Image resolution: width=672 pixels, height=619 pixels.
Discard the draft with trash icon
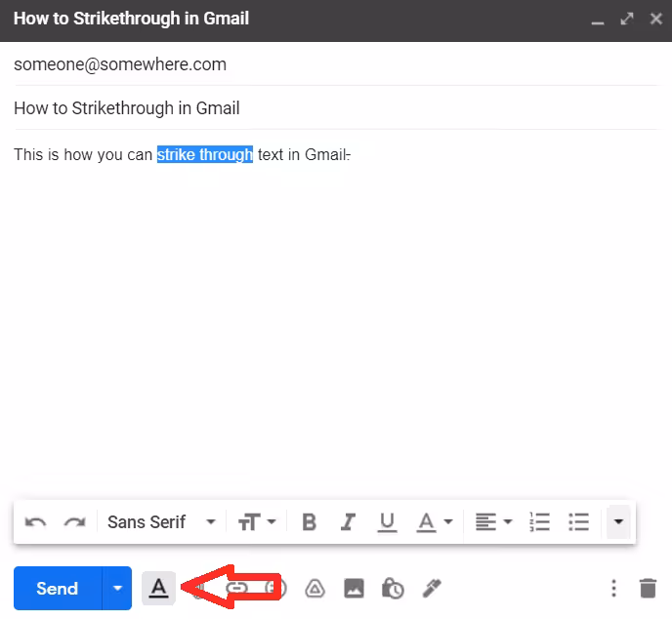(x=648, y=588)
